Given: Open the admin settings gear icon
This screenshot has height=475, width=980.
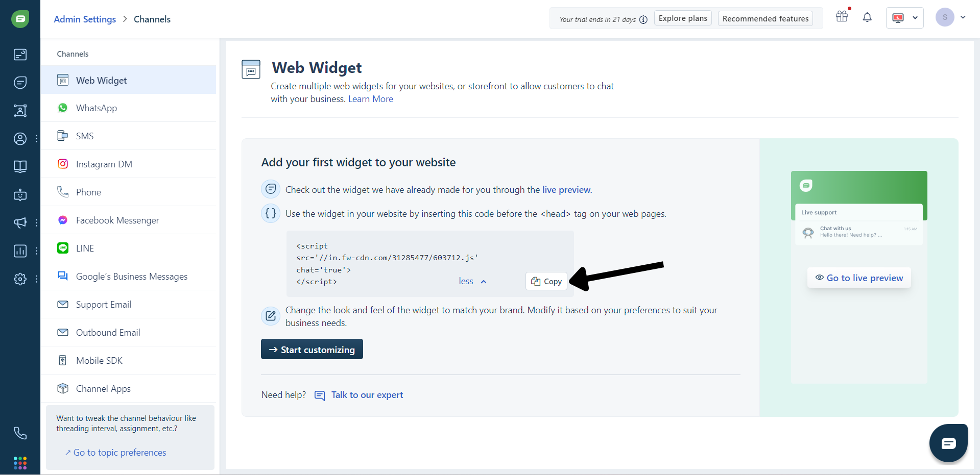Looking at the screenshot, I should [x=20, y=279].
